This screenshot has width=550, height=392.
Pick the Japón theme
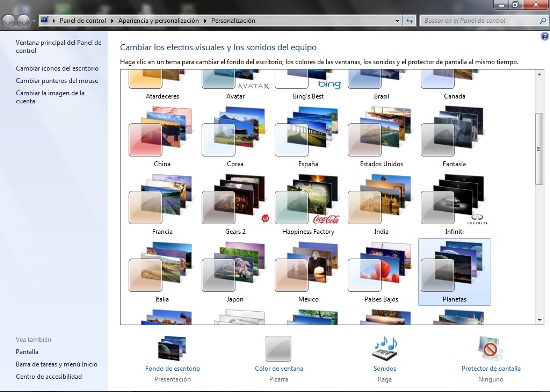pos(235,272)
